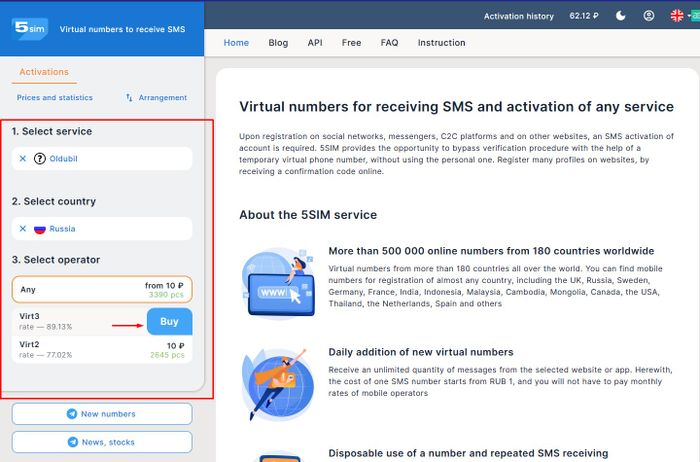Clear the Russia country selection X

tap(23, 229)
